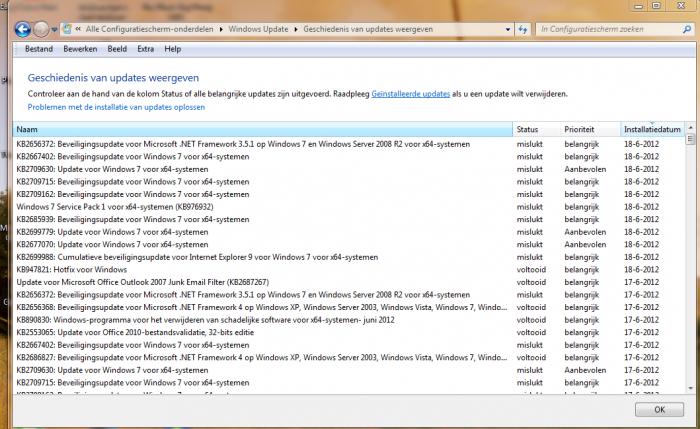
Task: Expand arrow after 'Alle Configuratiescherm-onderdelen' breadcrumb
Action: [221, 29]
